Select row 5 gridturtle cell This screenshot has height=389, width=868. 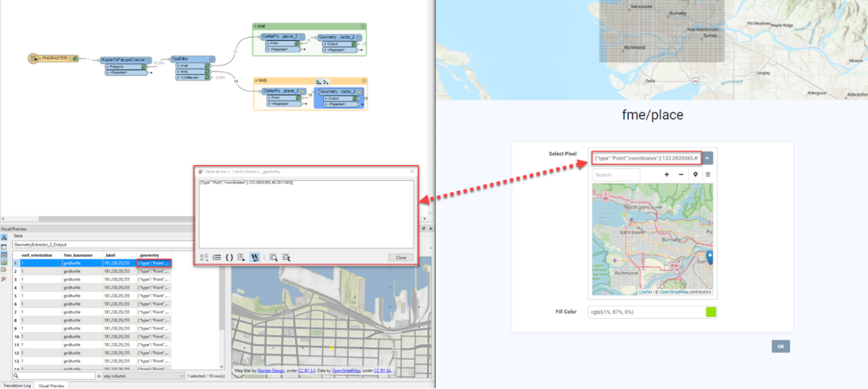click(82, 296)
